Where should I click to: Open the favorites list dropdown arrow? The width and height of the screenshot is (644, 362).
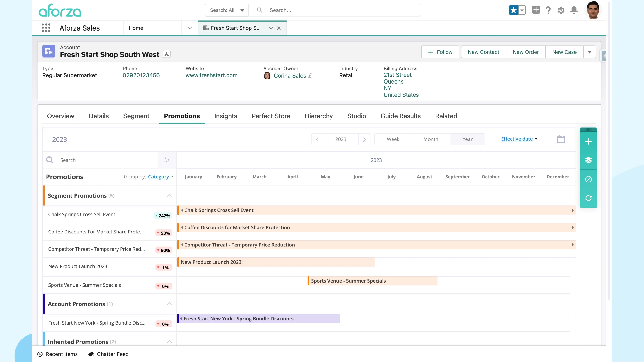pos(522,10)
